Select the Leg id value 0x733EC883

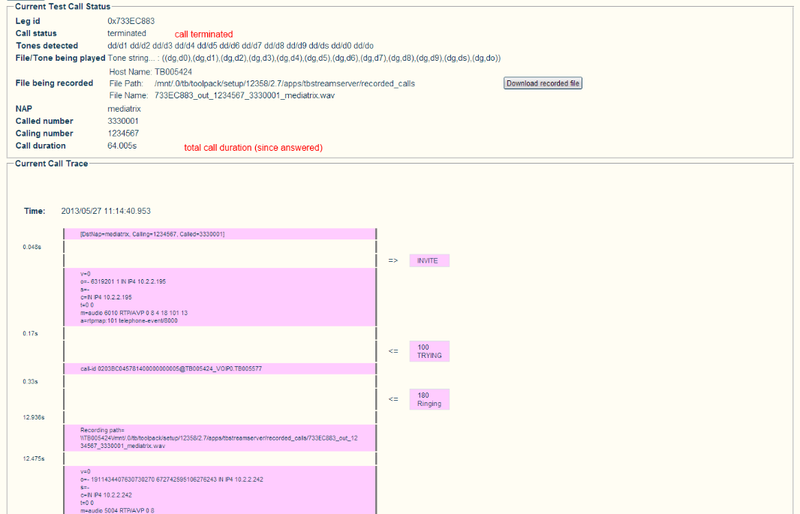coord(131,21)
